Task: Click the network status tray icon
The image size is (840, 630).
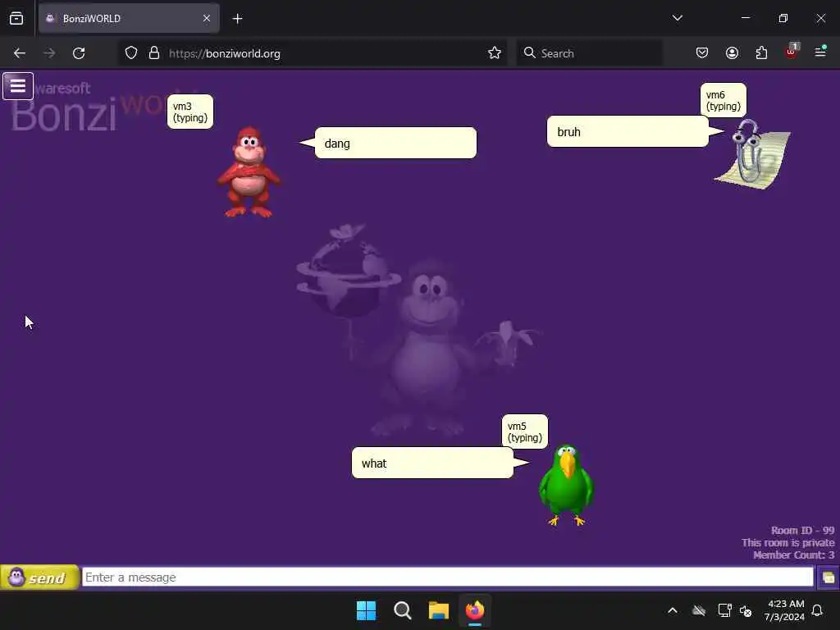Action: [725, 610]
